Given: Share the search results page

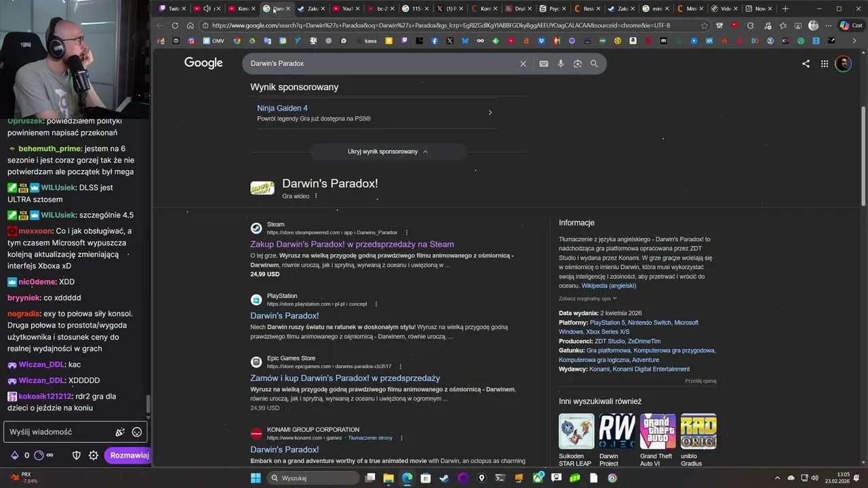Looking at the screenshot, I should click(806, 64).
